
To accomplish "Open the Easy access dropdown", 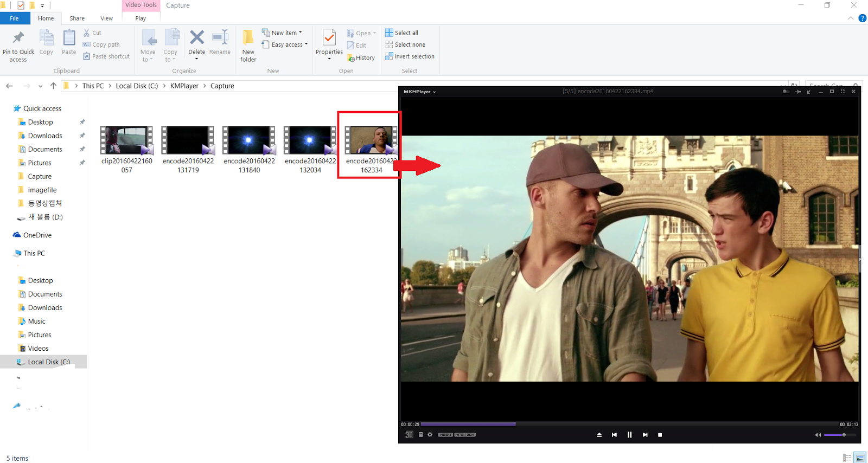I will coord(285,44).
